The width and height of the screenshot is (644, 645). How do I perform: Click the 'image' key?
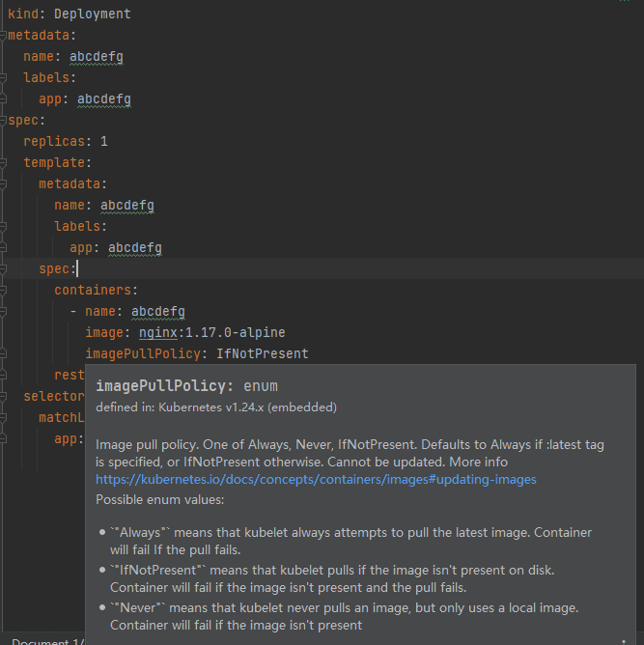(104, 332)
